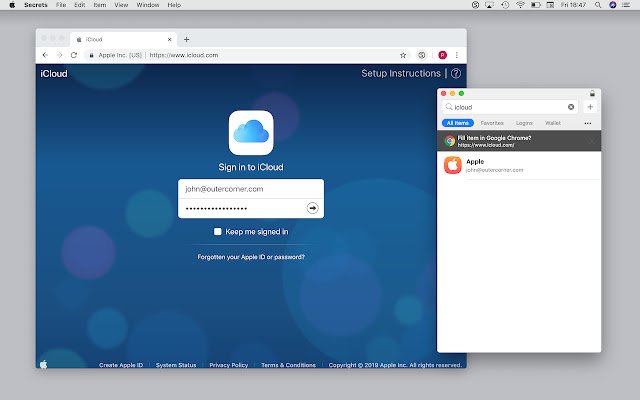Open Forgotten your Apple ID or password link
This screenshot has height=400, width=640.
251,257
